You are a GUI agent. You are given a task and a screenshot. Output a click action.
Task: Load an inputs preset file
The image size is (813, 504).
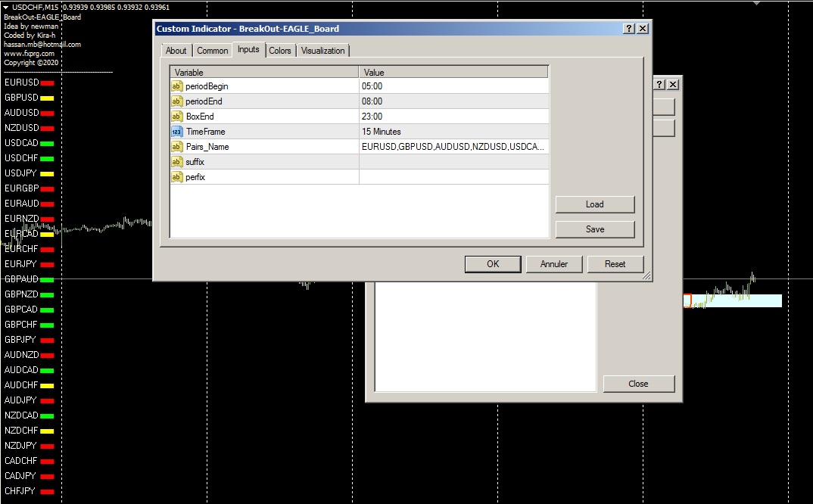594,204
